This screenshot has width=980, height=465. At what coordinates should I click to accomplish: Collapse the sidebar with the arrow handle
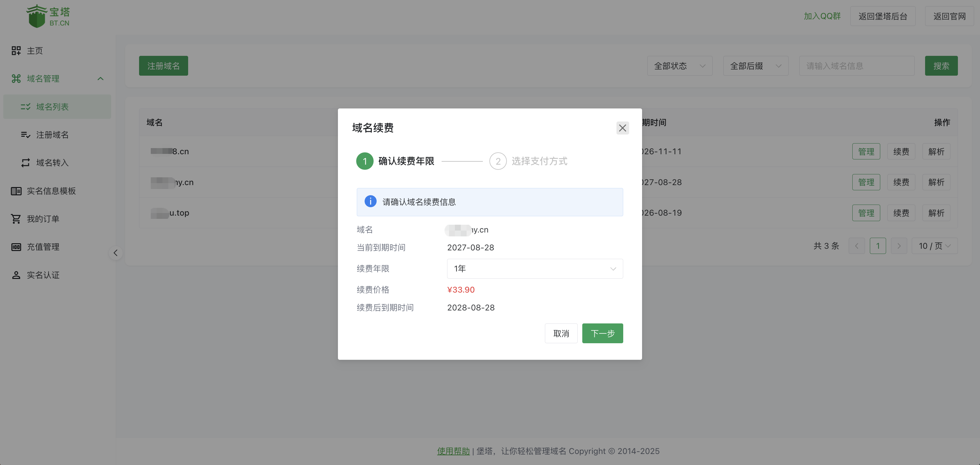coord(115,252)
